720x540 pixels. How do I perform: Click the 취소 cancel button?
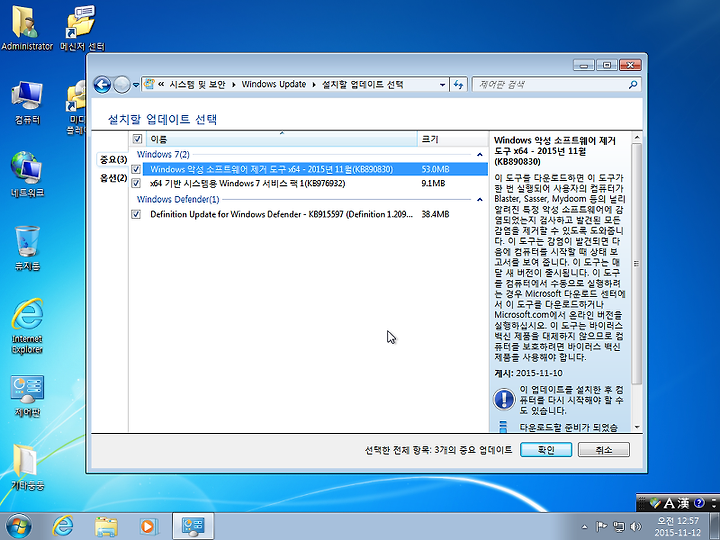tap(603, 450)
